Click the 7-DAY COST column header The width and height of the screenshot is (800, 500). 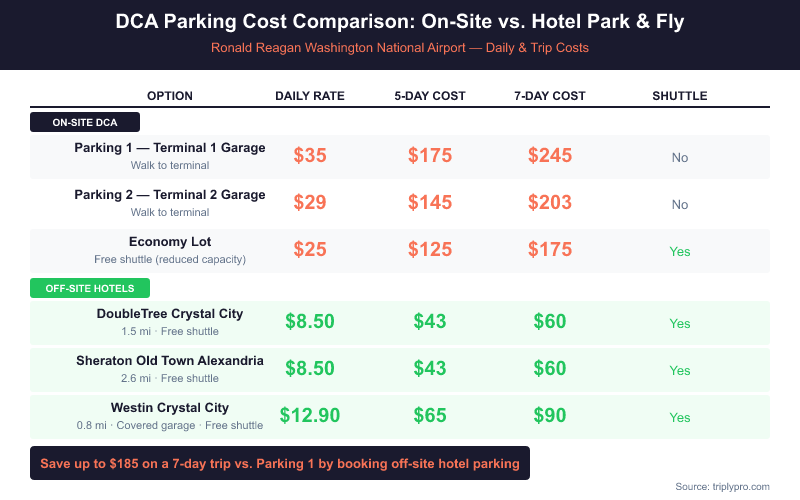point(550,96)
